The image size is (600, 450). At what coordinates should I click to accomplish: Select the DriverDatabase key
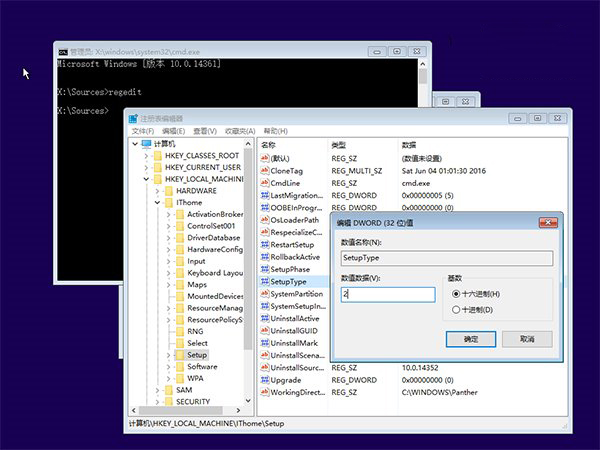coord(214,238)
